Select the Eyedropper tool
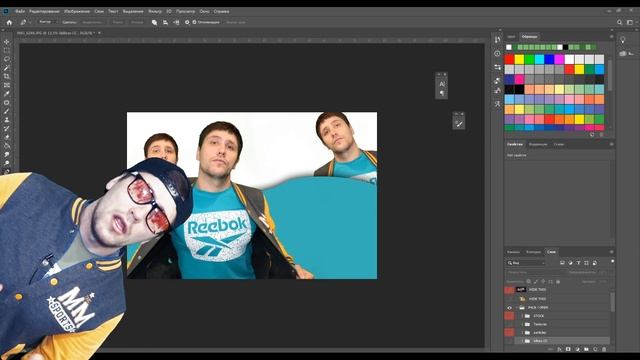Screen dimensions: 640x360 [x=7, y=93]
